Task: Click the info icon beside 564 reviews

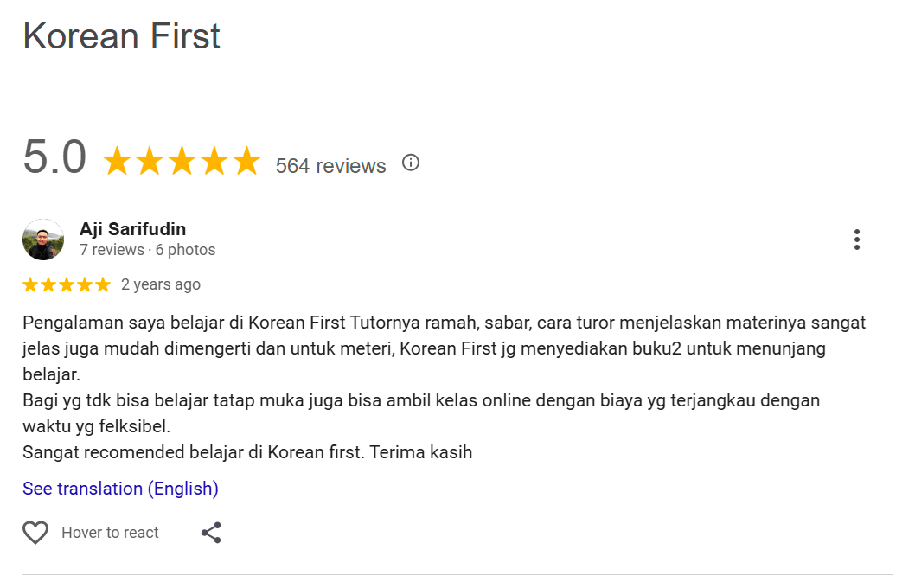Action: [x=411, y=163]
